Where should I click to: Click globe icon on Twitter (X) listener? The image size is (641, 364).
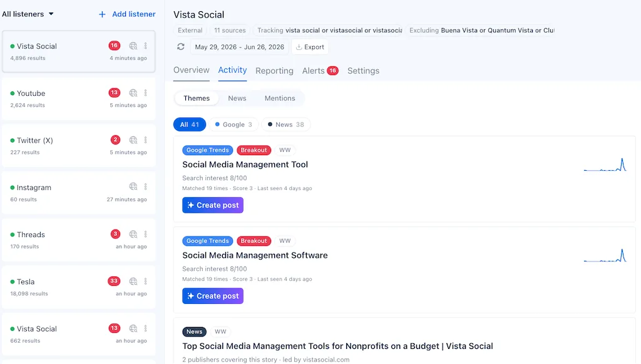tap(133, 140)
